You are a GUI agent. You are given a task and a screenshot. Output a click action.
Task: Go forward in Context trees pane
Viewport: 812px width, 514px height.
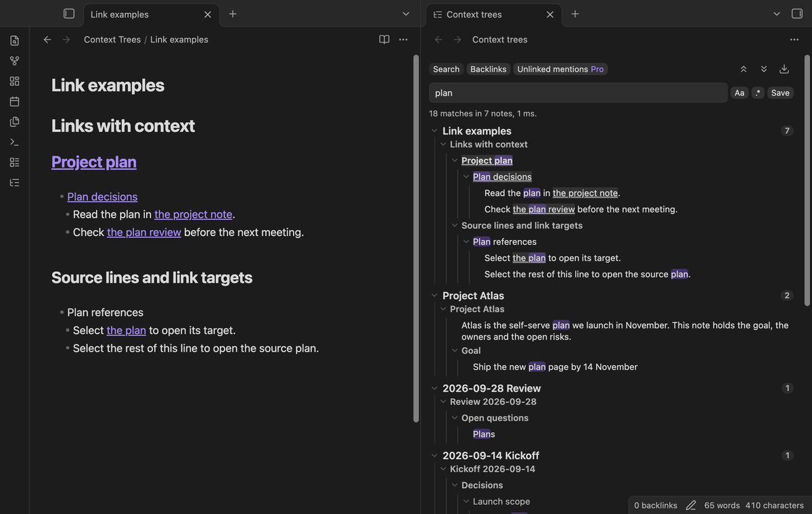tap(457, 40)
